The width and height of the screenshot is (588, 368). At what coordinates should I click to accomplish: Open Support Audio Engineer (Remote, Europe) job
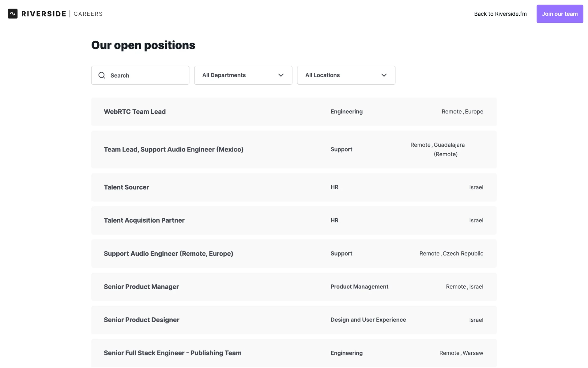coord(168,254)
